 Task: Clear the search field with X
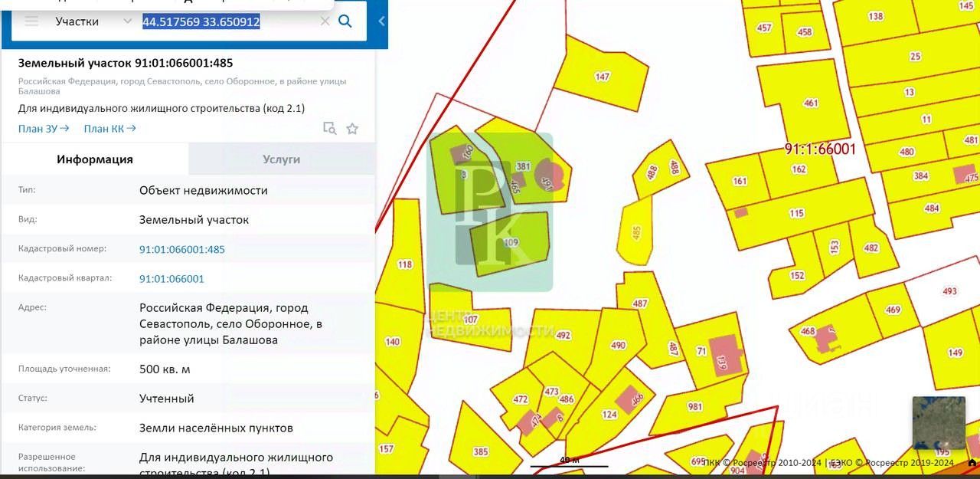tap(325, 21)
